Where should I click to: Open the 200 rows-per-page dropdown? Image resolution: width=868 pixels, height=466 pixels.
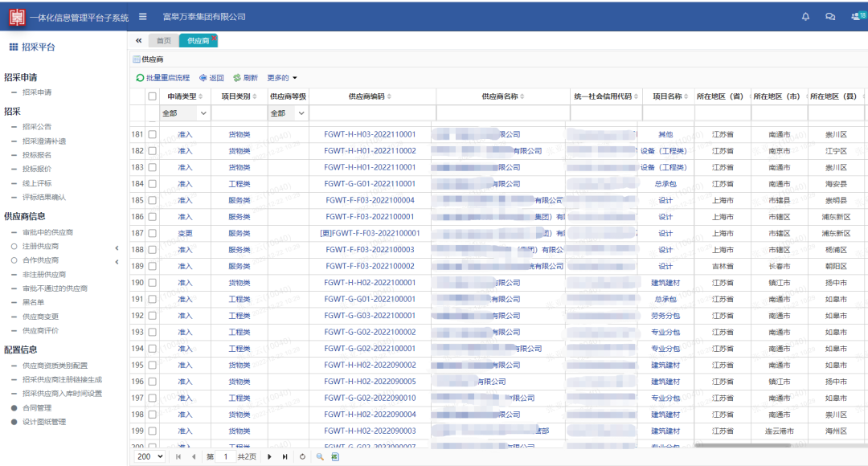pos(150,456)
